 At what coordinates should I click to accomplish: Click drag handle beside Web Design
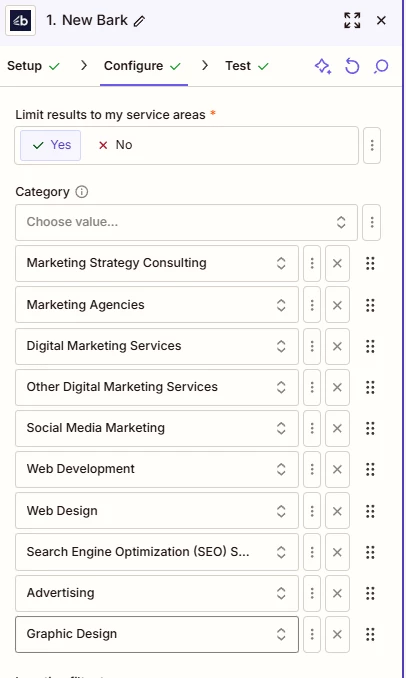tap(370, 511)
